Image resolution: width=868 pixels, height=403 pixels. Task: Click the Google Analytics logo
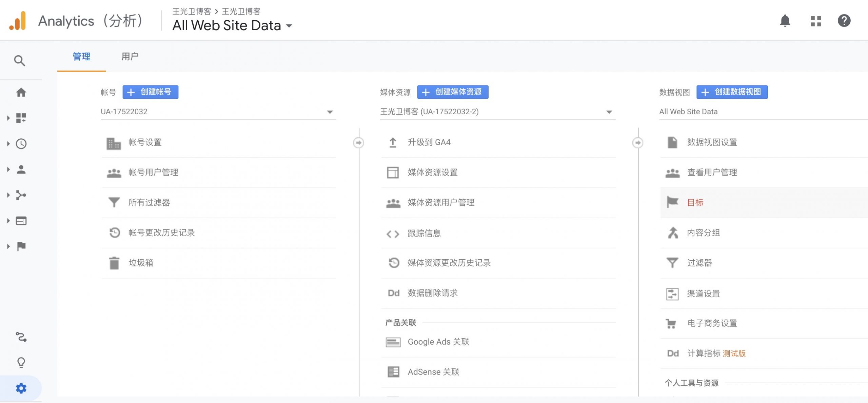point(18,21)
